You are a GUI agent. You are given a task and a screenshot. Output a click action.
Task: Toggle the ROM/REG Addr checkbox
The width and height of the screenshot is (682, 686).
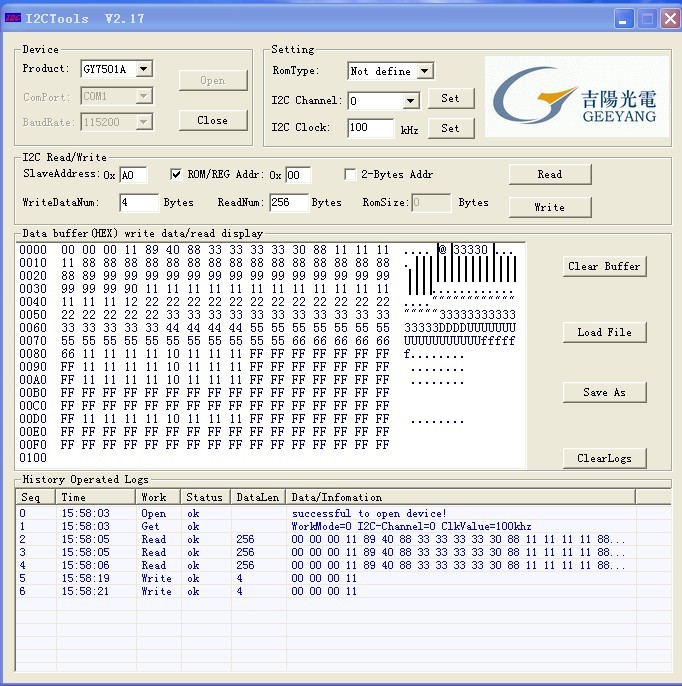click(176, 175)
